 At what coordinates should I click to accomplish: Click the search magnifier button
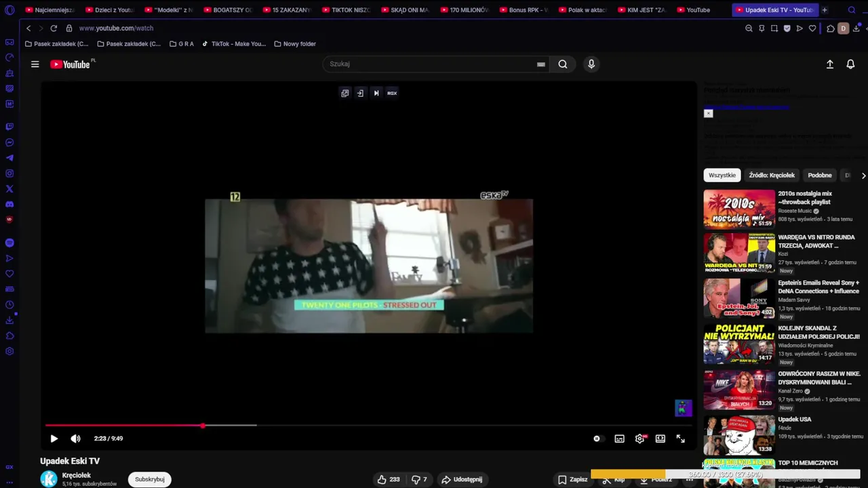(x=563, y=64)
